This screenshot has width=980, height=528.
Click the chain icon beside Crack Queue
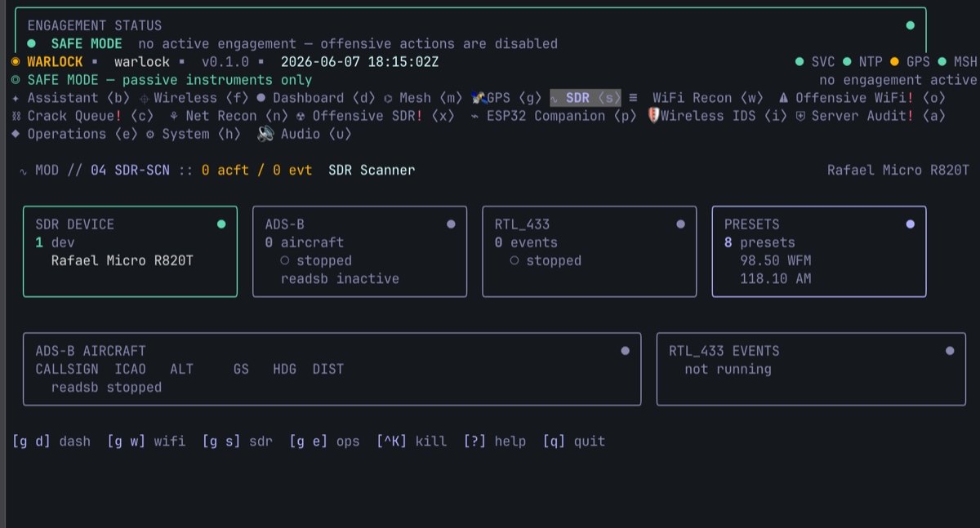(x=16, y=116)
